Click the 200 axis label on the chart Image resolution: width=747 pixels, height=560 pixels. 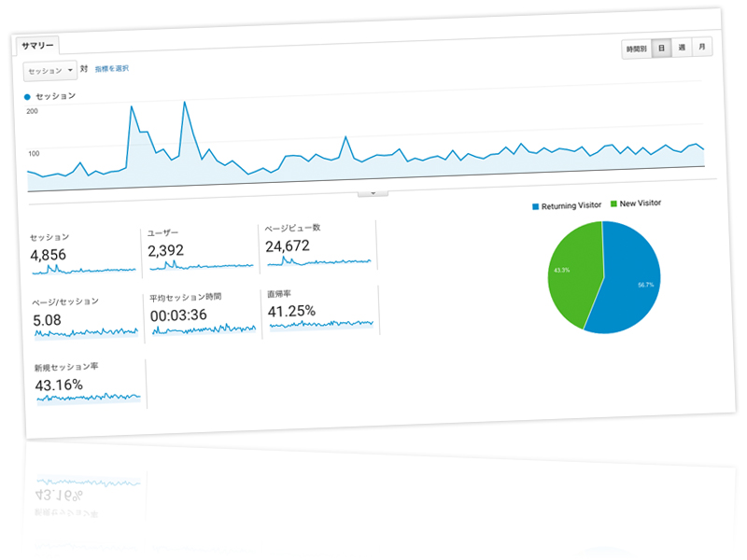tap(32, 111)
